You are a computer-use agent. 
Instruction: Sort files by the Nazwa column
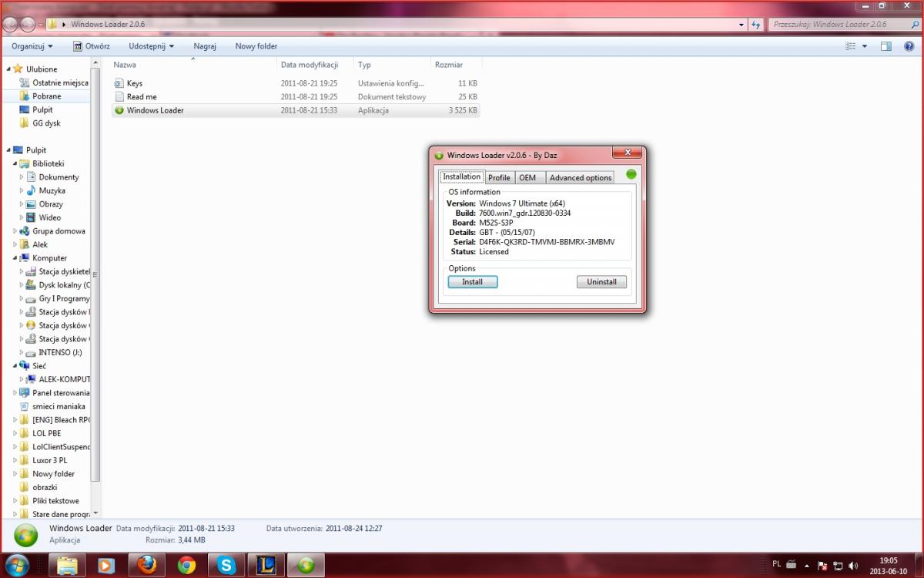[x=193, y=66]
